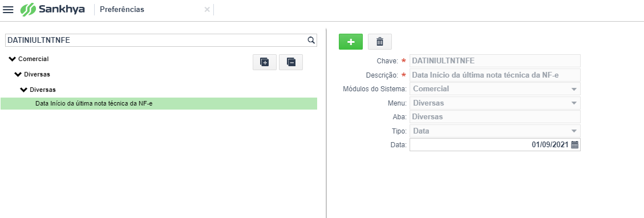Collapse the nested Diversas node
644x218 pixels.
pos(24,90)
